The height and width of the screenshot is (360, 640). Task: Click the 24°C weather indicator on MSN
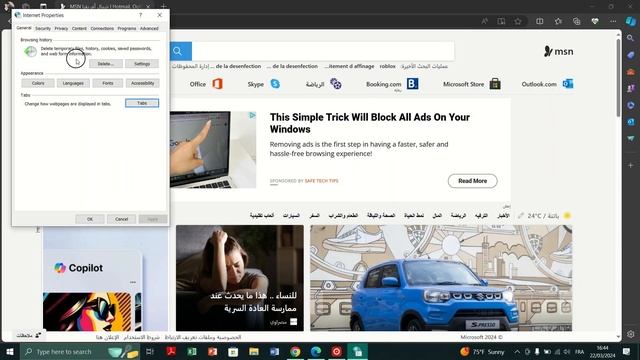point(544,216)
